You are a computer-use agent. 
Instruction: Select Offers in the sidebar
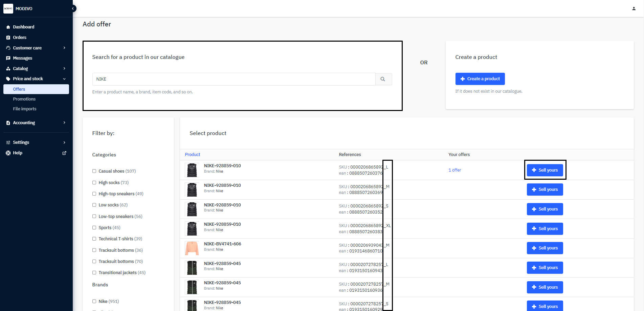(x=36, y=89)
